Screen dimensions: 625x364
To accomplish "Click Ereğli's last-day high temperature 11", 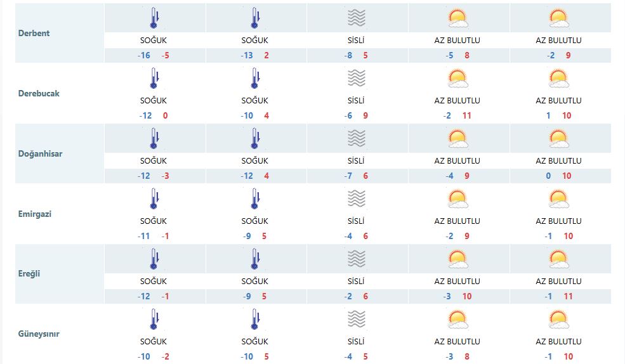I will (568, 296).
